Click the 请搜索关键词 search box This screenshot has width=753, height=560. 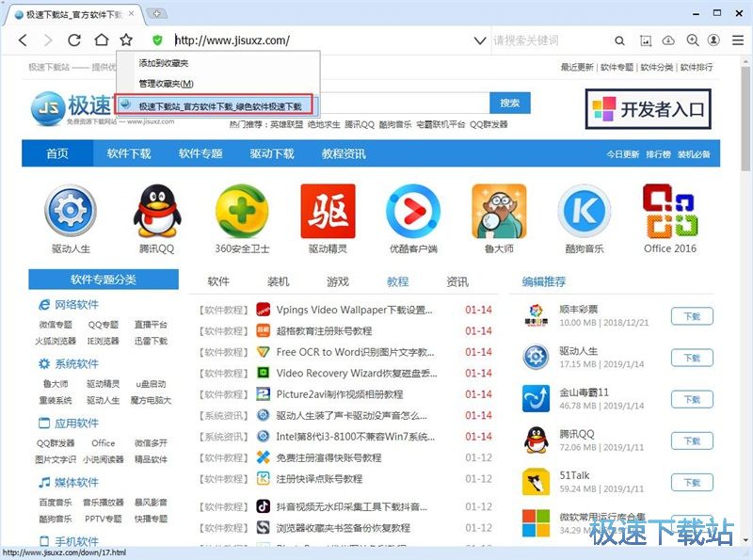(x=550, y=40)
